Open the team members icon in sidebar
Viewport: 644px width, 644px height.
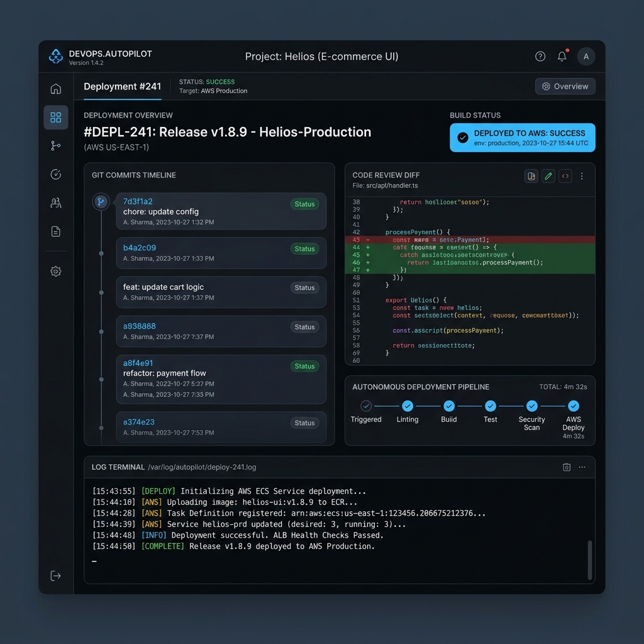[56, 203]
